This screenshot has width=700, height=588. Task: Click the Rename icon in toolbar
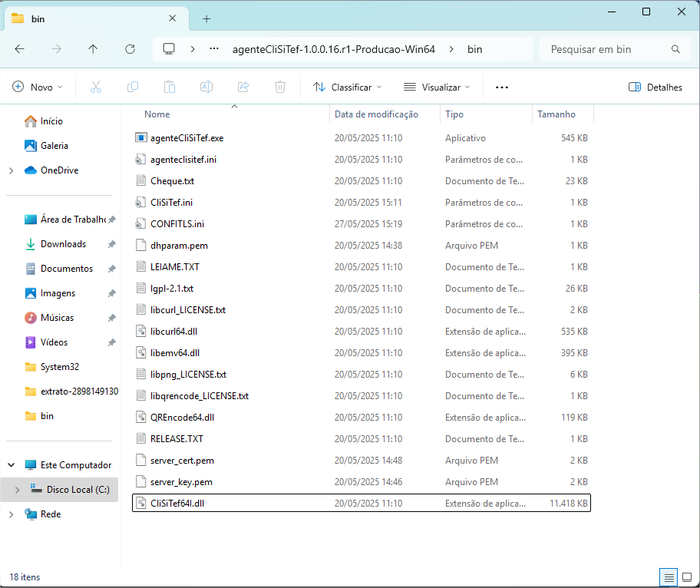click(x=206, y=88)
